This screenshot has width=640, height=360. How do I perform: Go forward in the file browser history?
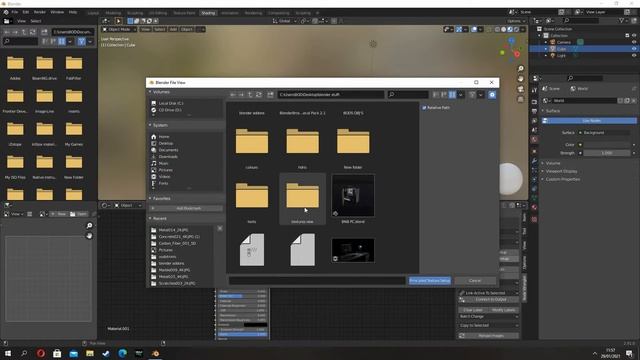(x=241, y=95)
